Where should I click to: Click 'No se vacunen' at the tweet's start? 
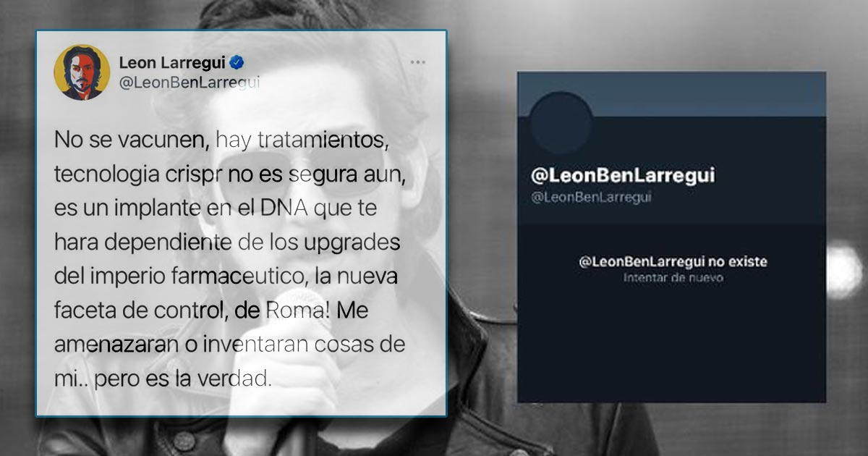[x=132, y=142]
